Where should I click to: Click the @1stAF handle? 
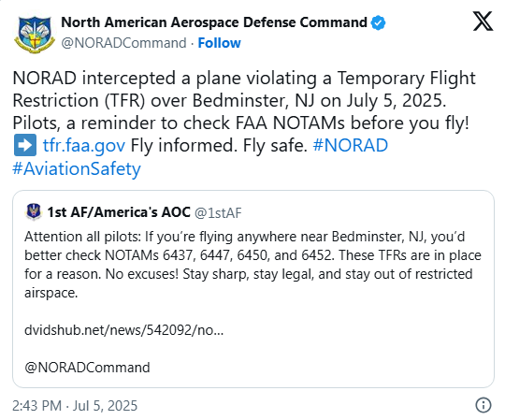(218, 212)
